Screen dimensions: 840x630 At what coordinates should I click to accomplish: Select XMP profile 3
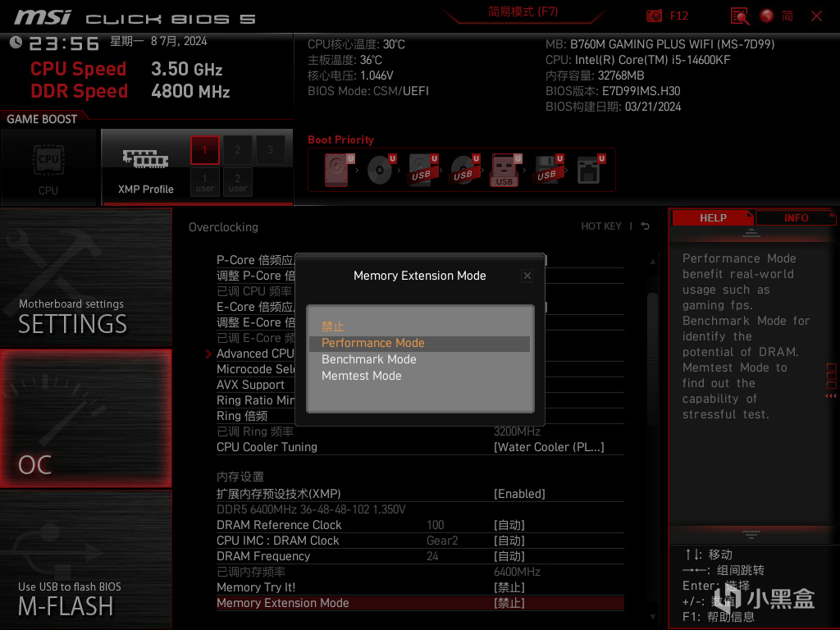point(270,150)
